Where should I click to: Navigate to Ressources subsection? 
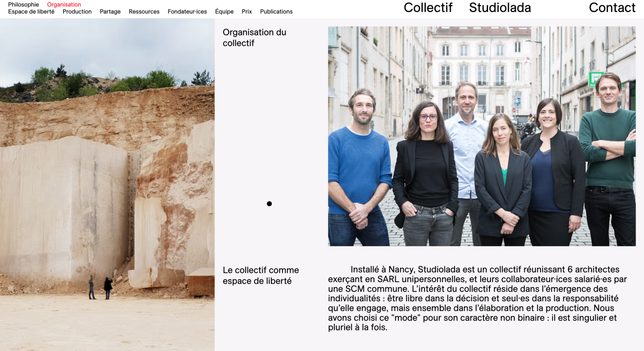tap(144, 12)
